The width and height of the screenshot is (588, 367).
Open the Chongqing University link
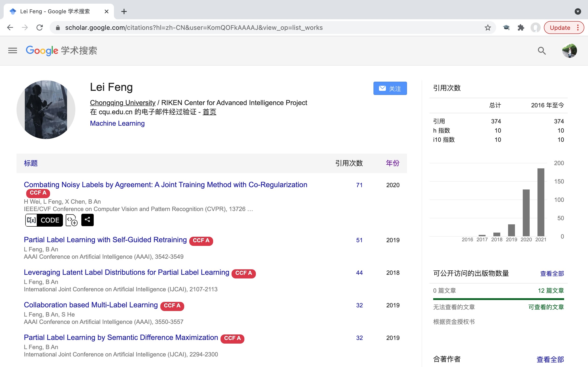click(x=122, y=103)
